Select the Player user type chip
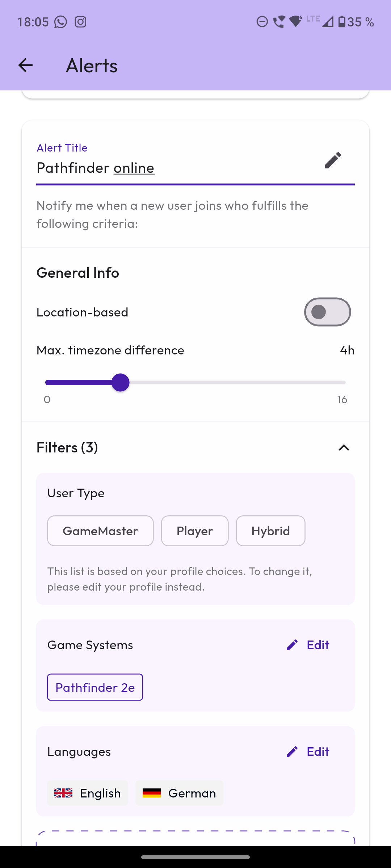The image size is (391, 868). [195, 531]
